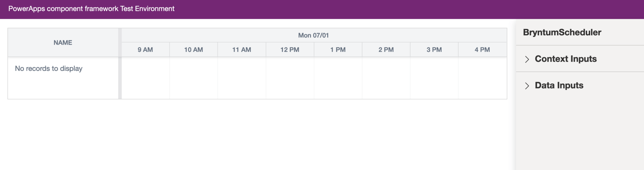Select the 11 AM time header
This screenshot has height=170, width=644.
241,50
